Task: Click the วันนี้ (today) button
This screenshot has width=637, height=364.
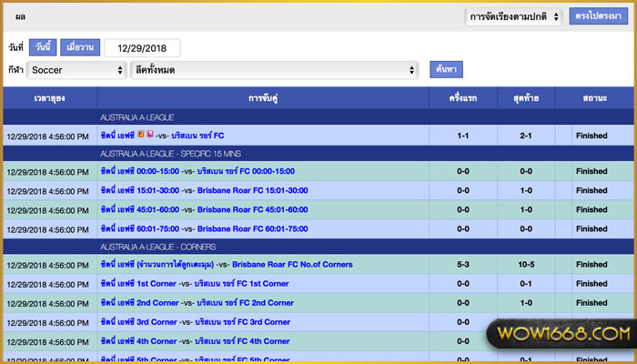Action: [43, 47]
